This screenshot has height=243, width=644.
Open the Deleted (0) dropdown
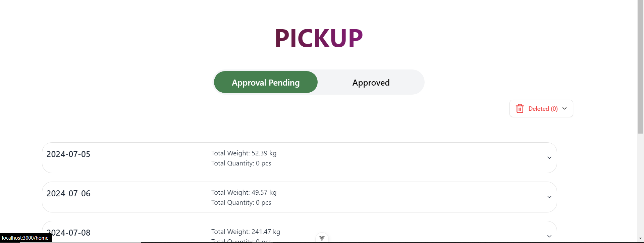click(541, 108)
